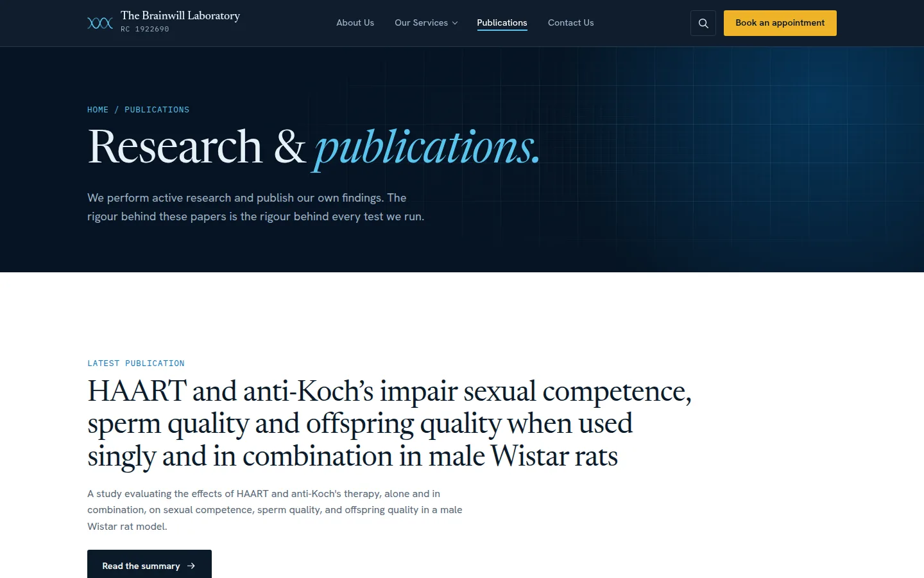
Task: Select PUBLICATIONS in the breadcrumb
Action: coord(157,110)
